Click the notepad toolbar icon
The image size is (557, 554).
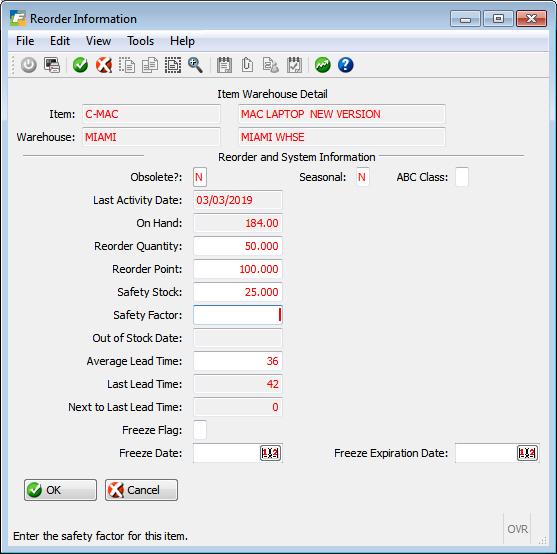click(224, 65)
